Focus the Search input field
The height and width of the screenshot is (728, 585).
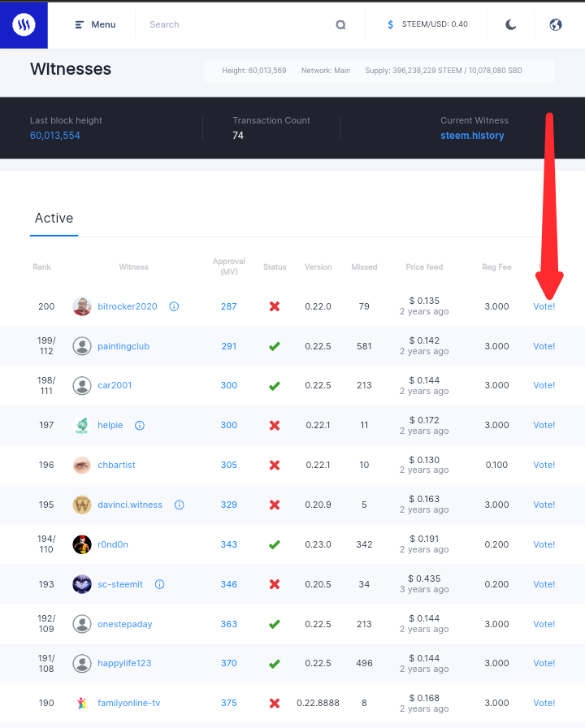click(236, 24)
